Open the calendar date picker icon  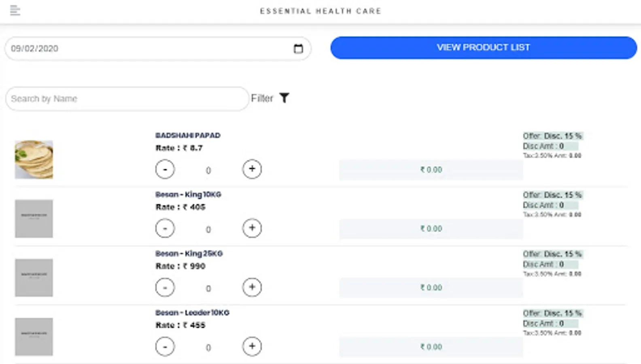coord(298,49)
